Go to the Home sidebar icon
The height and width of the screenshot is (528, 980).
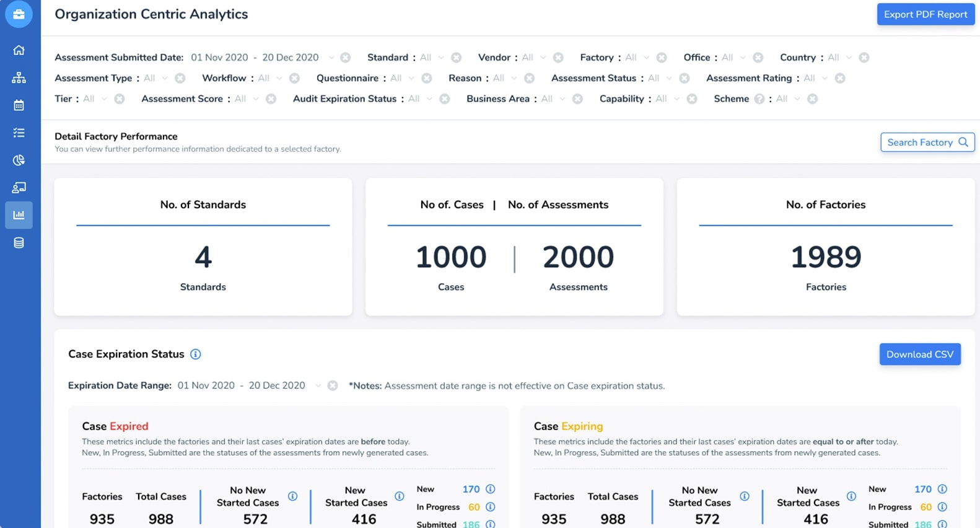pos(19,50)
